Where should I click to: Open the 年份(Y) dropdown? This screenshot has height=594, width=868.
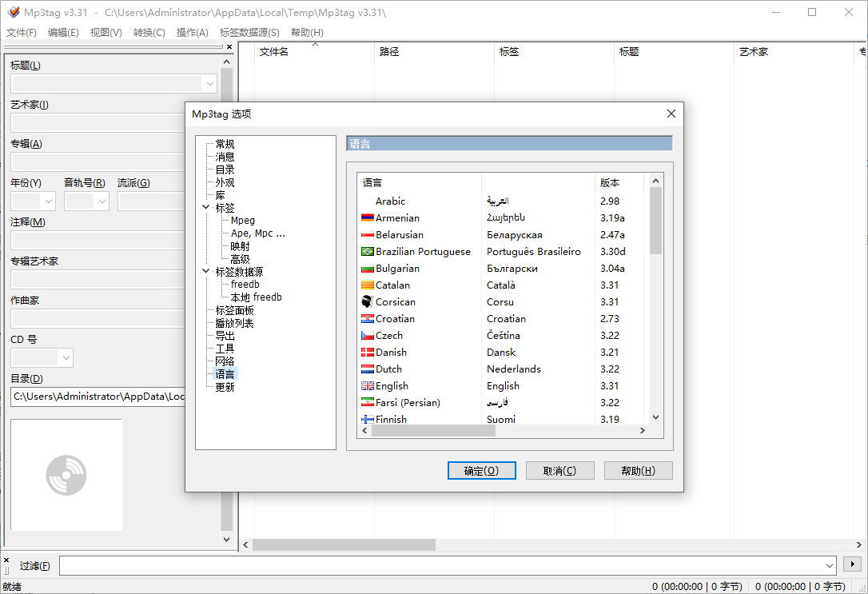(50, 201)
